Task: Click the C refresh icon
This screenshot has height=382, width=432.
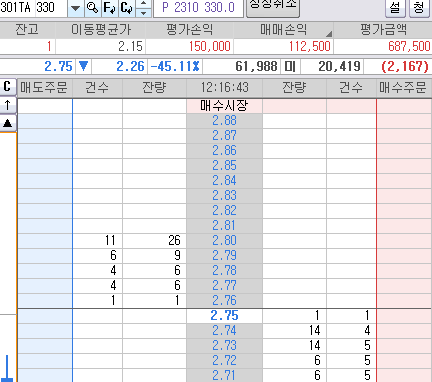Action: pos(127,8)
